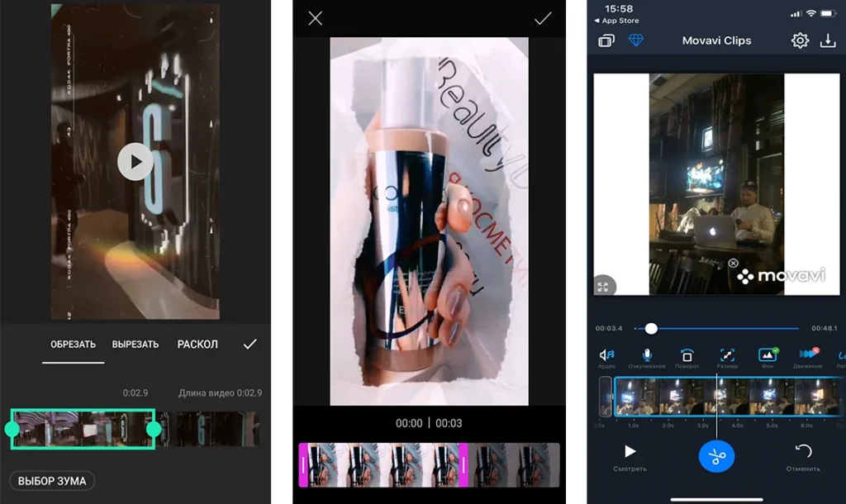
Task: Open the РАСКОЛ tab
Action: click(x=197, y=345)
